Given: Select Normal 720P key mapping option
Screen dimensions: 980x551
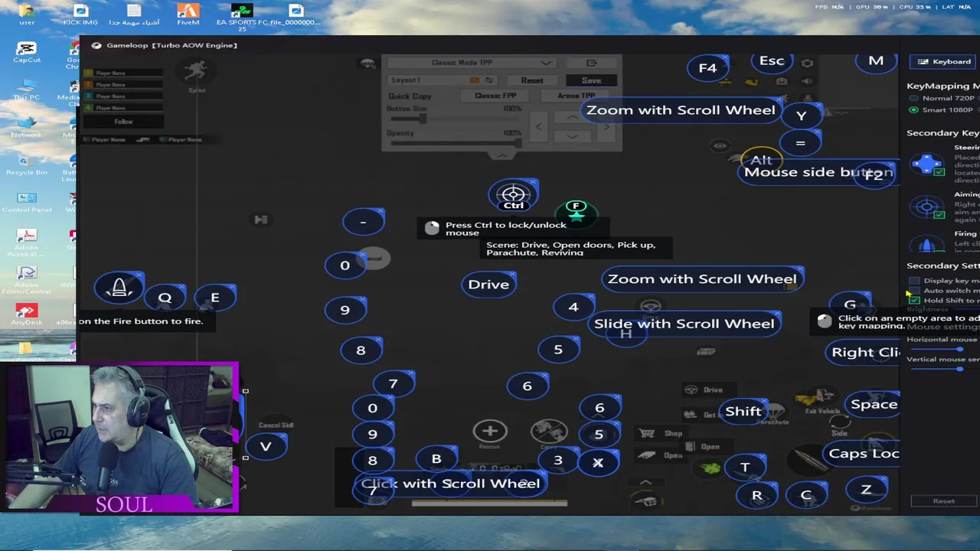Looking at the screenshot, I should (x=913, y=99).
